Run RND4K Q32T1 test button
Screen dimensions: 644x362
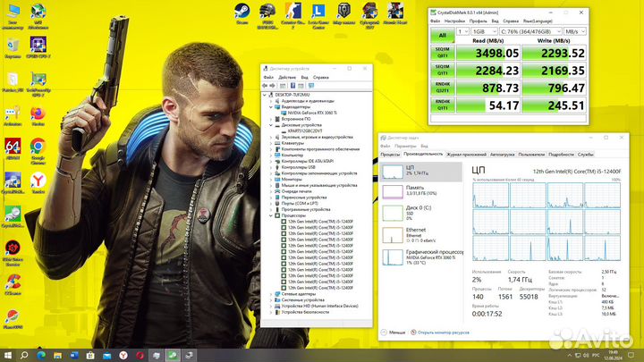443,88
